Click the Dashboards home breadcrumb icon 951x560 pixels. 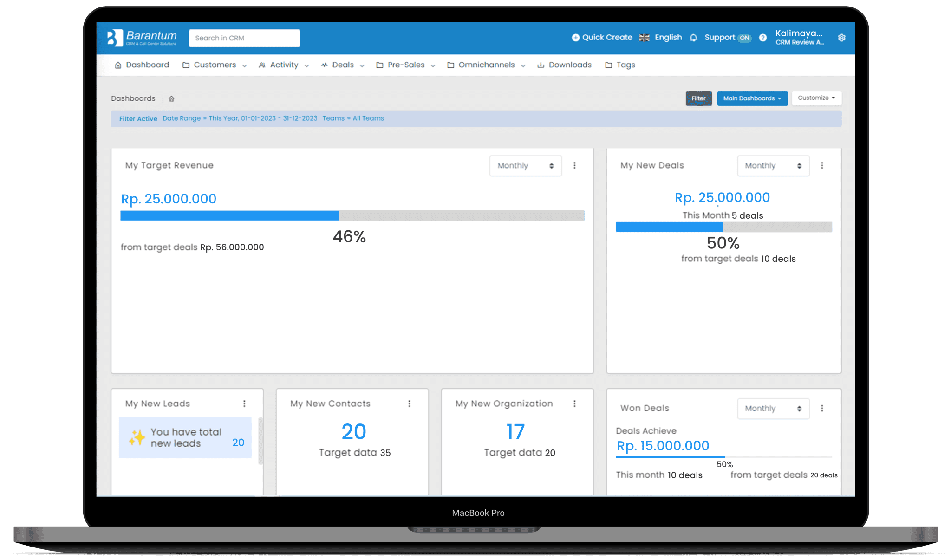171,98
